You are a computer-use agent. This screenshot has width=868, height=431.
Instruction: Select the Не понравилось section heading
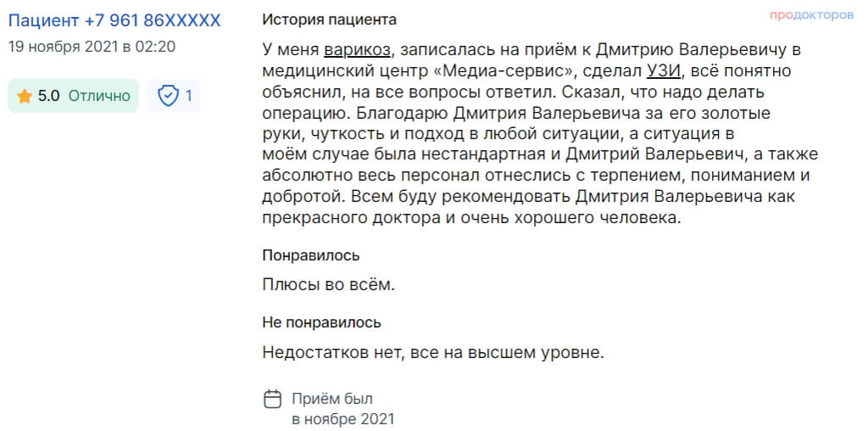coord(321,322)
